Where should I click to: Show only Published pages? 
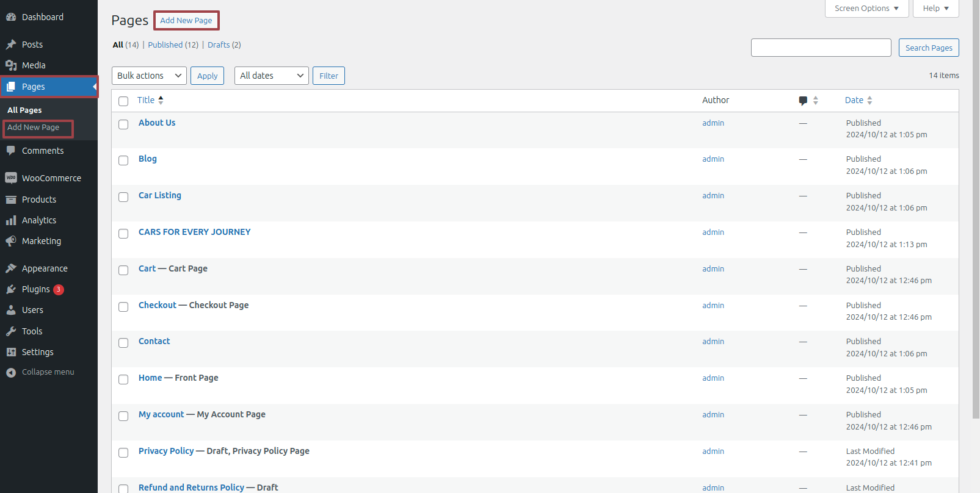pyautogui.click(x=173, y=45)
